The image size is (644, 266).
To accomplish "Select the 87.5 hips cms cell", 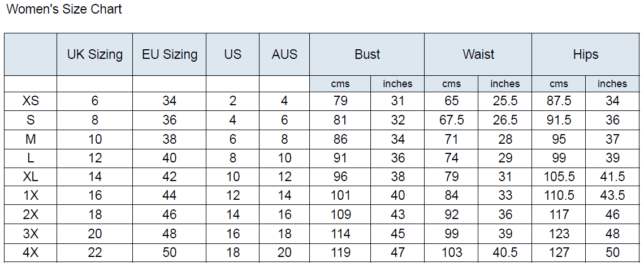I will [x=559, y=101].
